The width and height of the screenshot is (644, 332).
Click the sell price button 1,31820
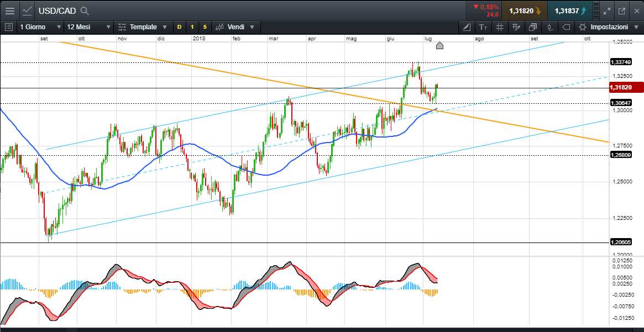(x=525, y=11)
